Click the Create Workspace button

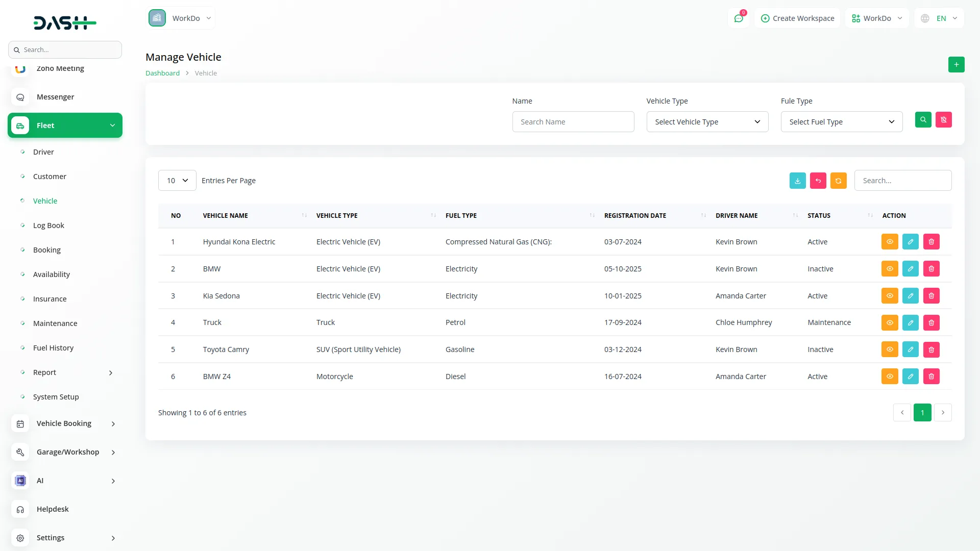pos(797,18)
